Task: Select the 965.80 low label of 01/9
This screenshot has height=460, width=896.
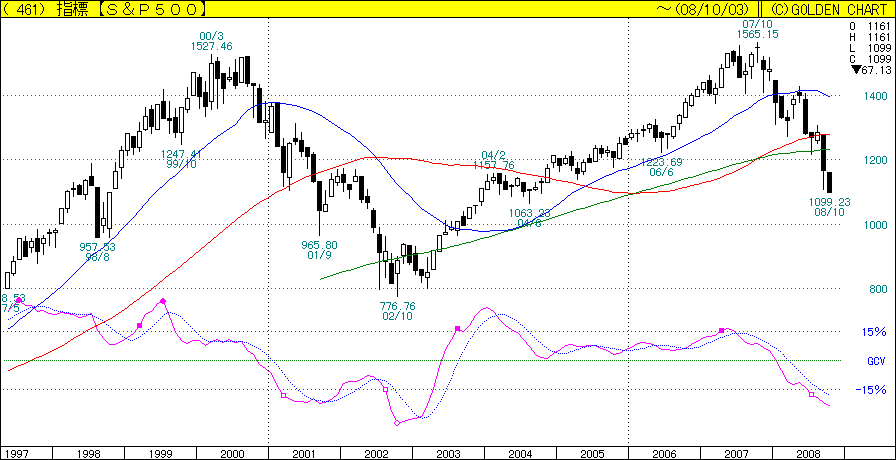Action: click(x=320, y=244)
